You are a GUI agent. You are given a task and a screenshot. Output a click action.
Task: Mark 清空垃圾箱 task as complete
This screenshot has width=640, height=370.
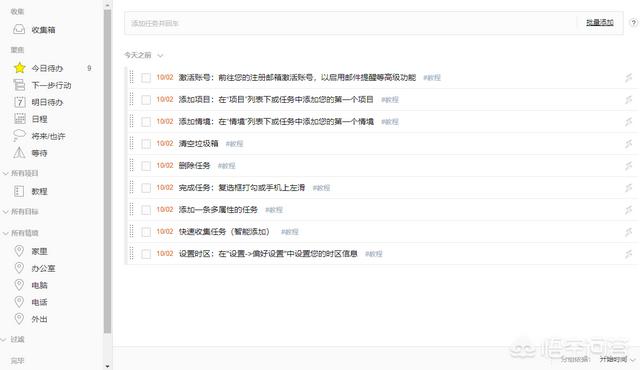tap(146, 144)
